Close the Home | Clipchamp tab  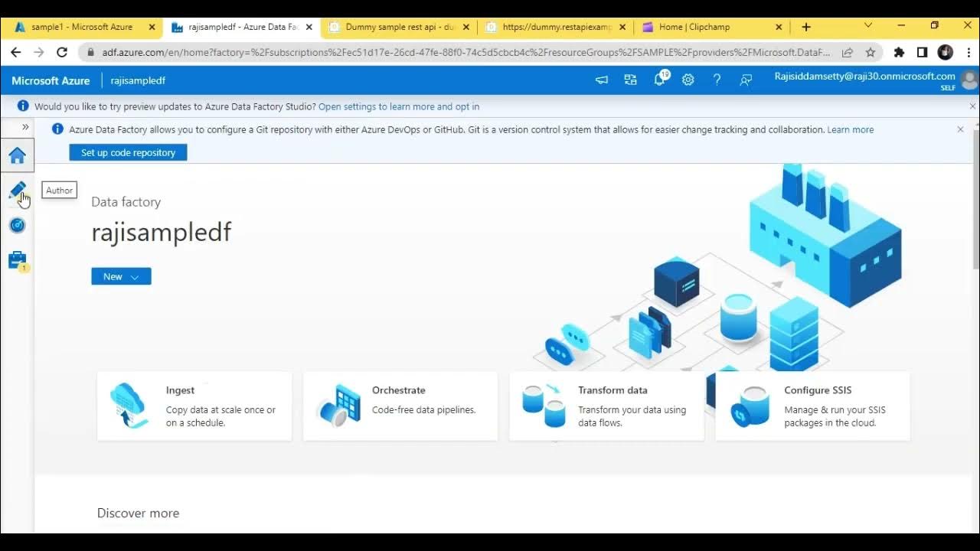pyautogui.click(x=779, y=27)
